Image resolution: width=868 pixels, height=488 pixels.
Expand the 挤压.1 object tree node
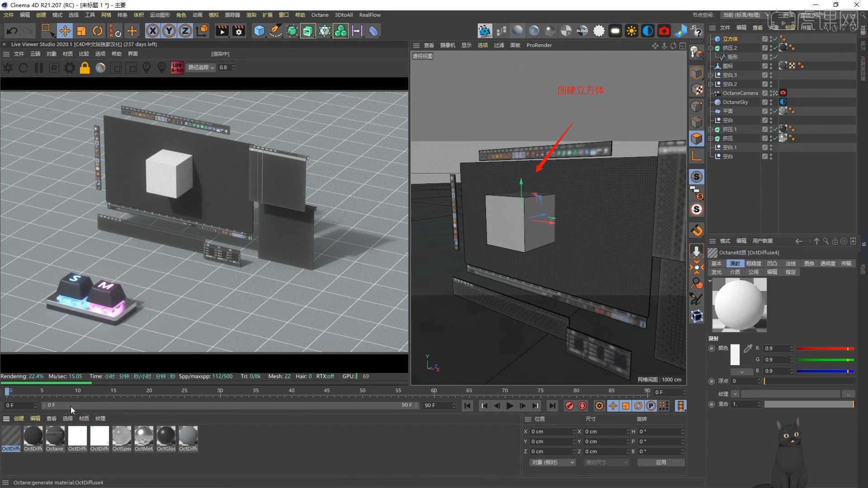(710, 129)
